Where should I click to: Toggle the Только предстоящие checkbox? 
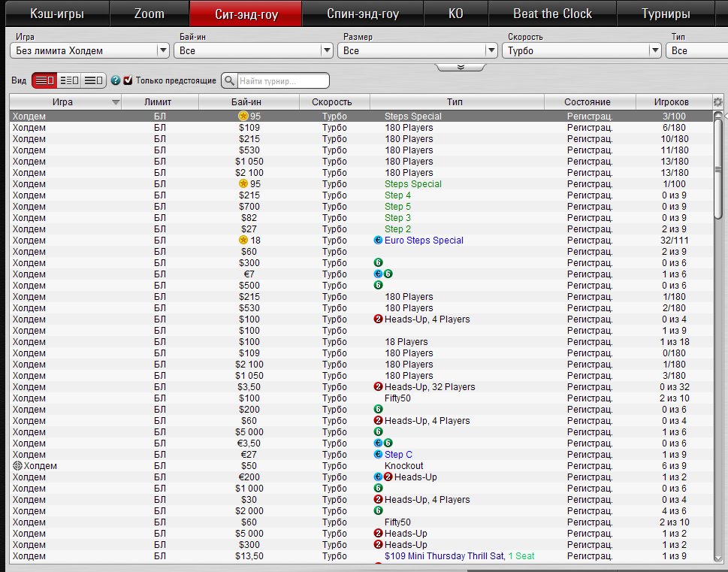pos(128,80)
